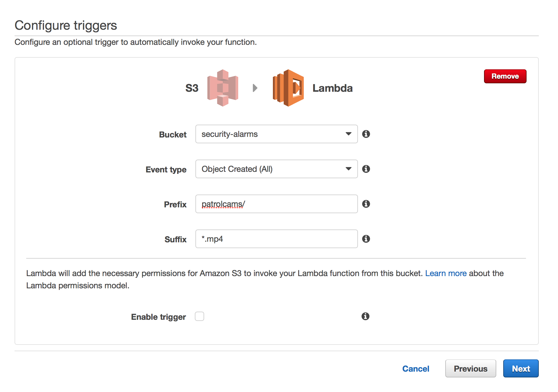
Task: Click the Event type field label
Action: click(x=166, y=169)
